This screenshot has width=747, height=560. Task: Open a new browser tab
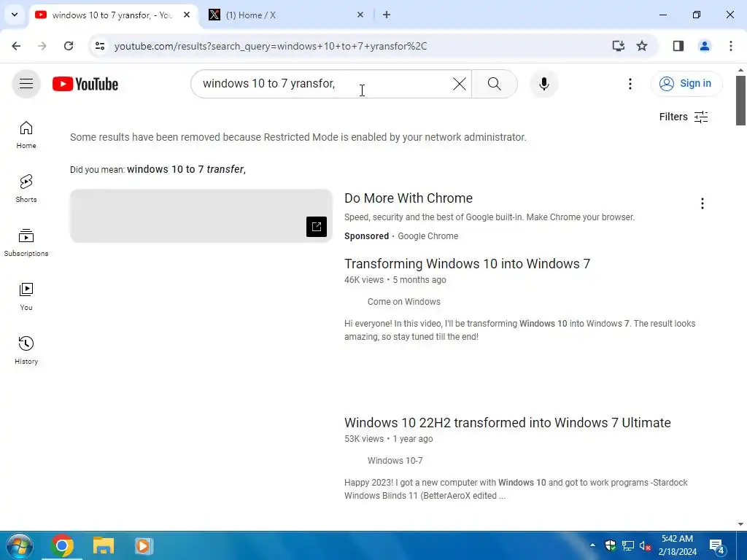click(387, 15)
